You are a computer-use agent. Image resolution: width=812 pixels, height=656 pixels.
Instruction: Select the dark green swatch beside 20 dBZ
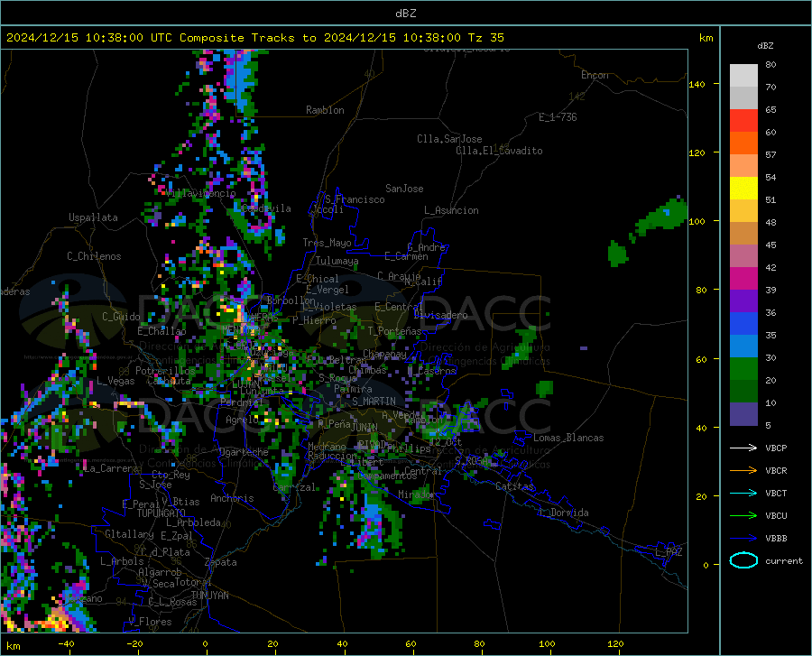coord(743,392)
